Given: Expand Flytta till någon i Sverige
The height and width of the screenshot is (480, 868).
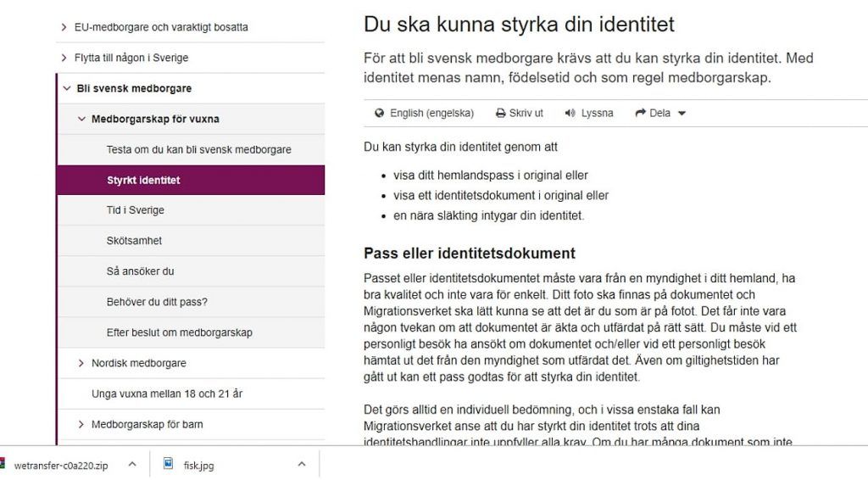Looking at the screenshot, I should click(64, 58).
